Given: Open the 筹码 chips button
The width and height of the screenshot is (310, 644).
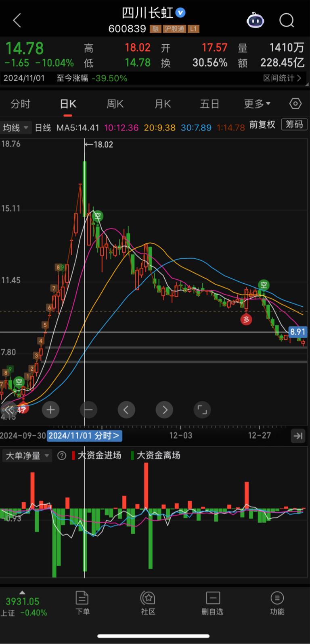Looking at the screenshot, I should (294, 125).
